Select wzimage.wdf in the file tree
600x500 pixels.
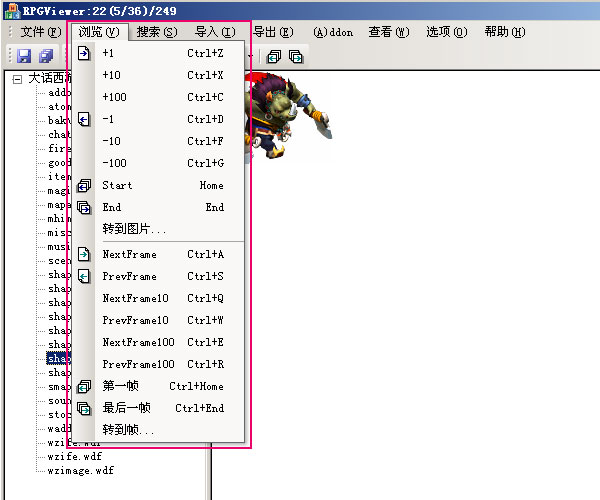tap(81, 471)
